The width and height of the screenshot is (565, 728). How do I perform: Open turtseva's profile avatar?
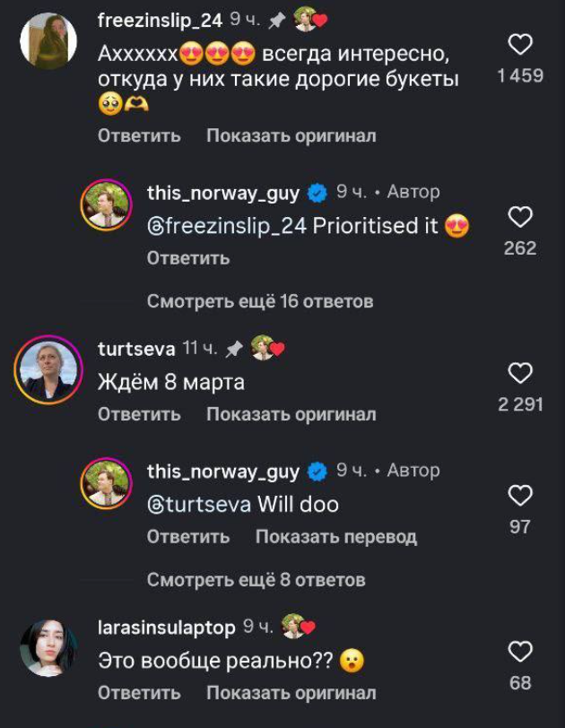[x=47, y=368]
